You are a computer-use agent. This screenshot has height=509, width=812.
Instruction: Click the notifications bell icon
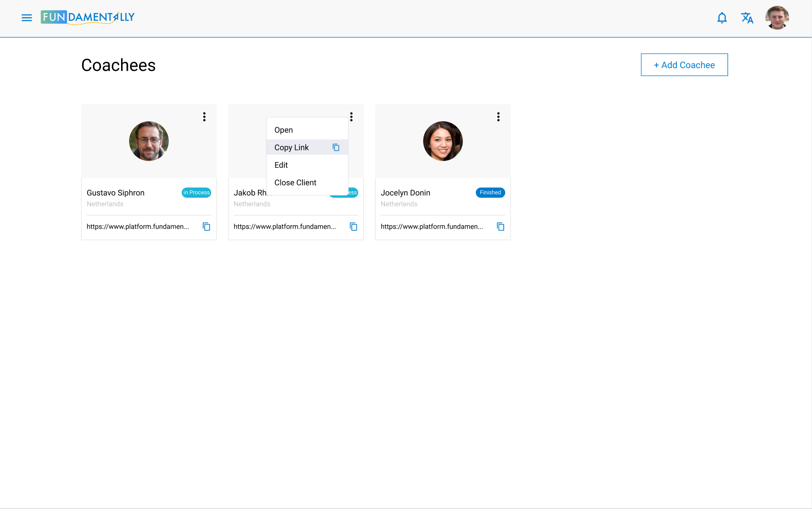(722, 18)
